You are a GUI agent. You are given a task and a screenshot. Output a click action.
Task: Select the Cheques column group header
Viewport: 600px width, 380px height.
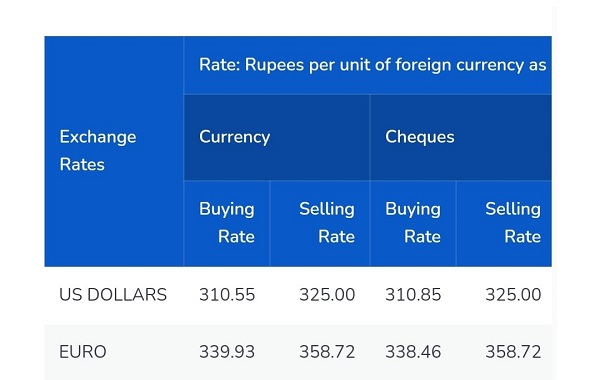(461, 137)
